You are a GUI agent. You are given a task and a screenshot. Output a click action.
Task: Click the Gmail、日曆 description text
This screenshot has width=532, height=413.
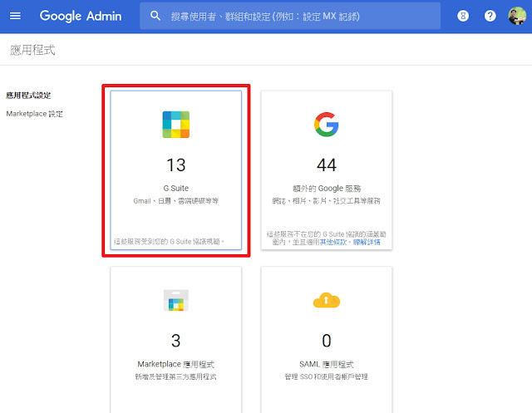tap(175, 201)
